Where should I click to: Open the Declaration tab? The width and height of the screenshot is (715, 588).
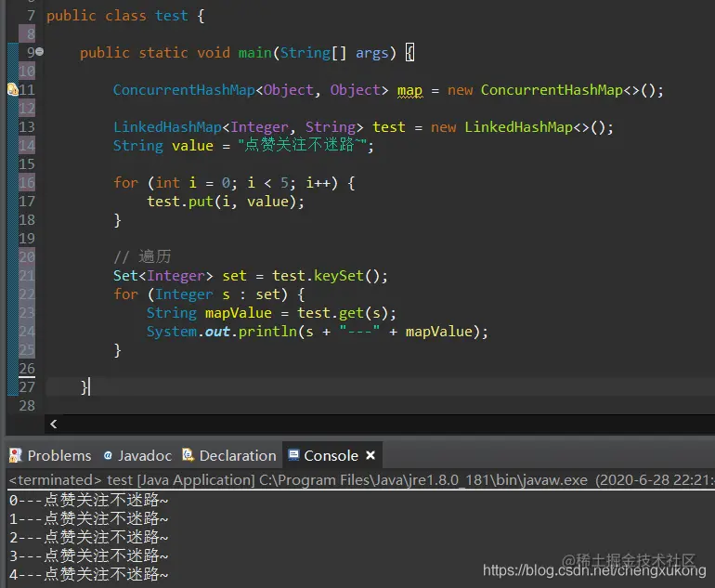(x=230, y=456)
